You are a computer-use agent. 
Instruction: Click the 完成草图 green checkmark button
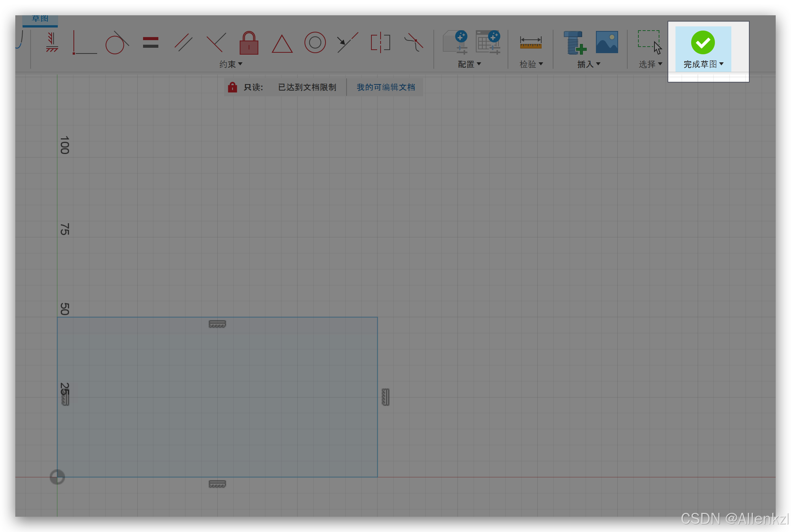click(703, 42)
